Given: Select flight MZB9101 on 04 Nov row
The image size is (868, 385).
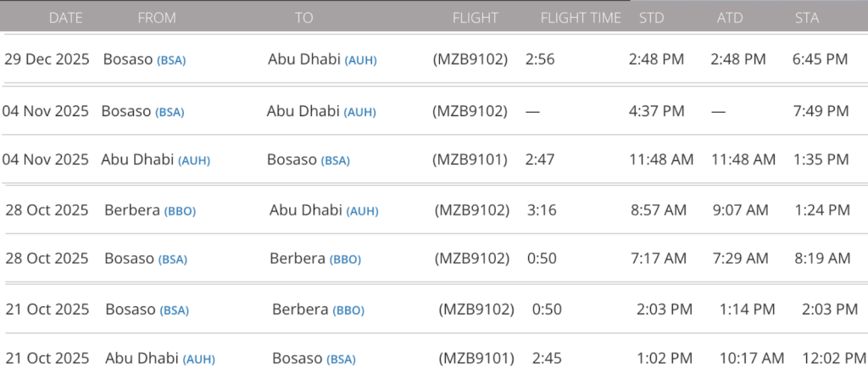Looking at the screenshot, I should [x=470, y=159].
